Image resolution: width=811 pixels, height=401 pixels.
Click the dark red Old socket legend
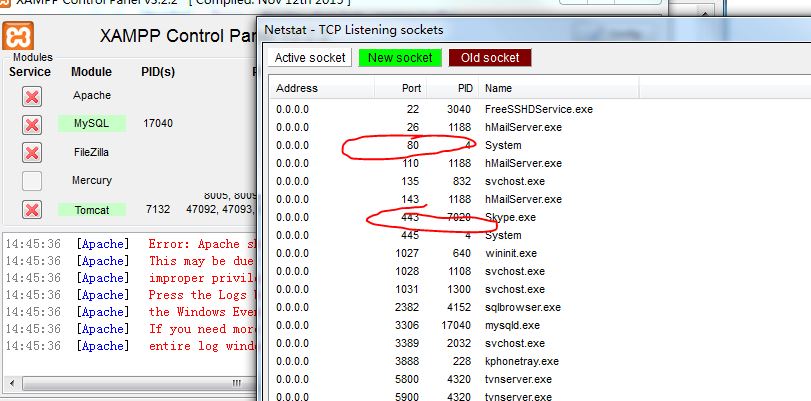[x=490, y=57]
